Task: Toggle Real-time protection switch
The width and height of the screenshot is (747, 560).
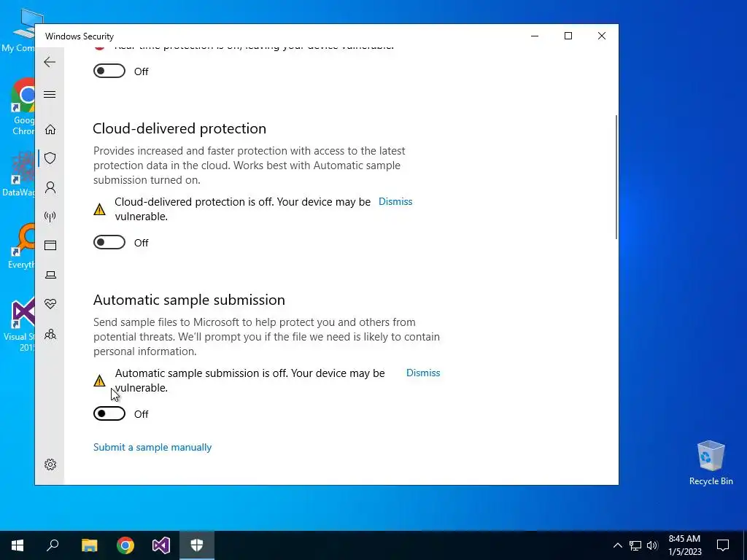Action: tap(109, 71)
